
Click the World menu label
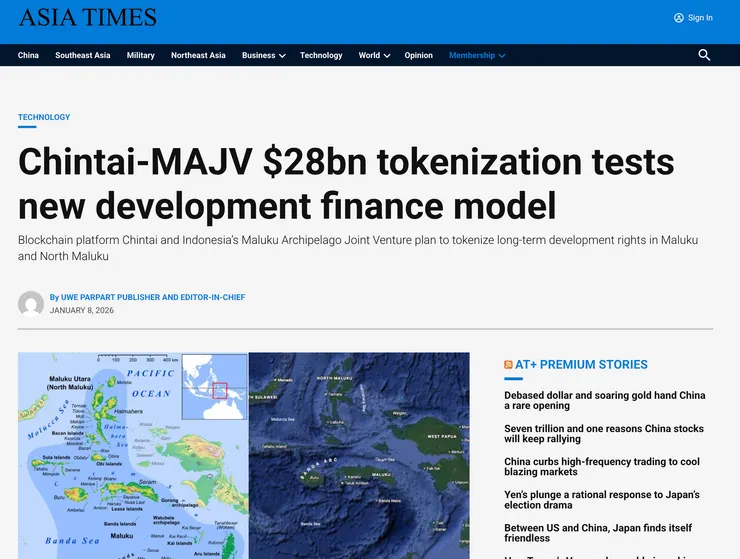pyautogui.click(x=369, y=55)
